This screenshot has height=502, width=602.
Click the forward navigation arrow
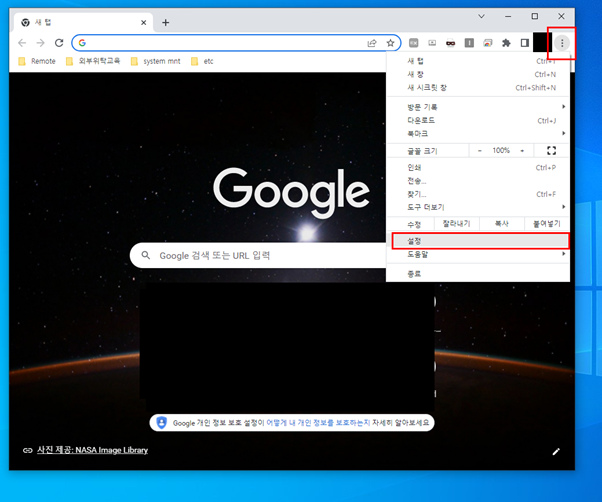pos(40,43)
